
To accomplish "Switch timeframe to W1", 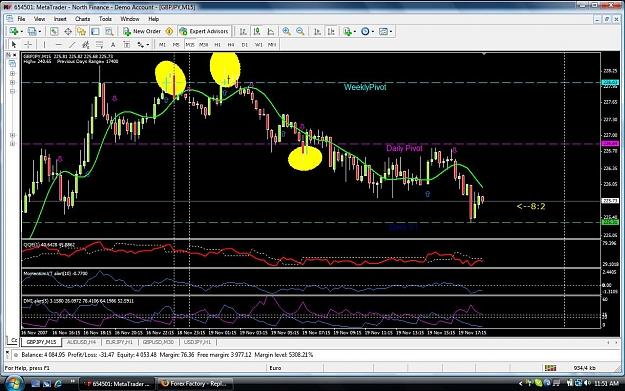I will [258, 45].
